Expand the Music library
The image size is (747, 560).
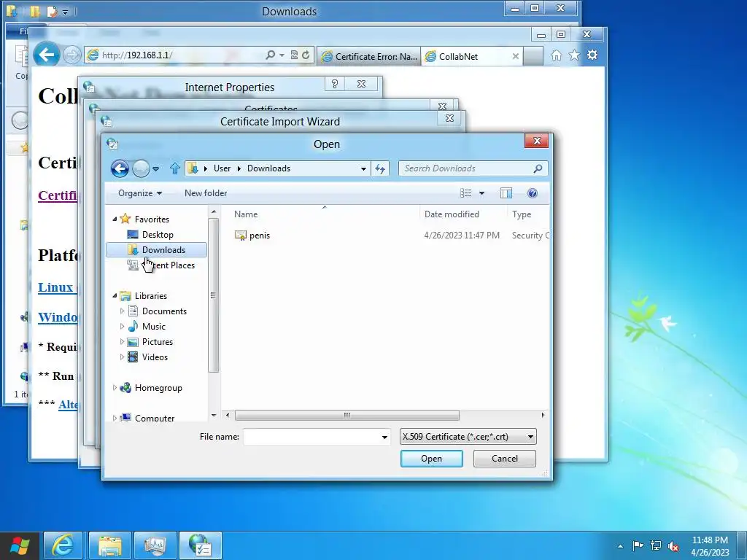click(x=122, y=326)
